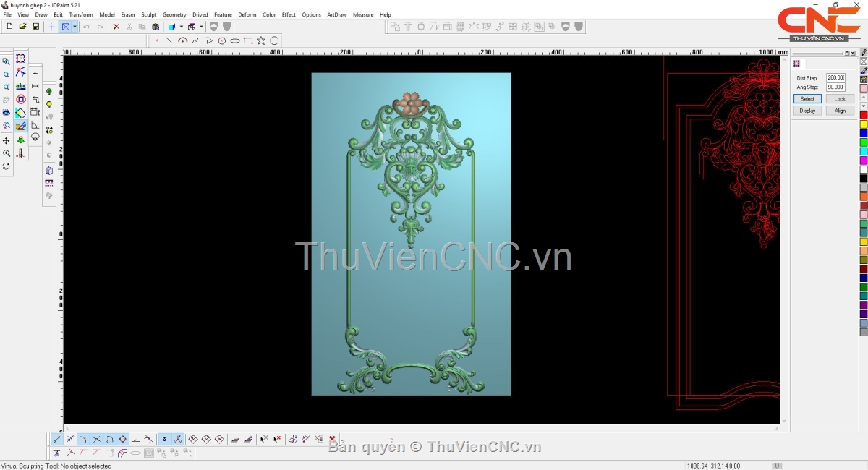
Task: Select the star shape drawing tool
Action: (x=261, y=40)
